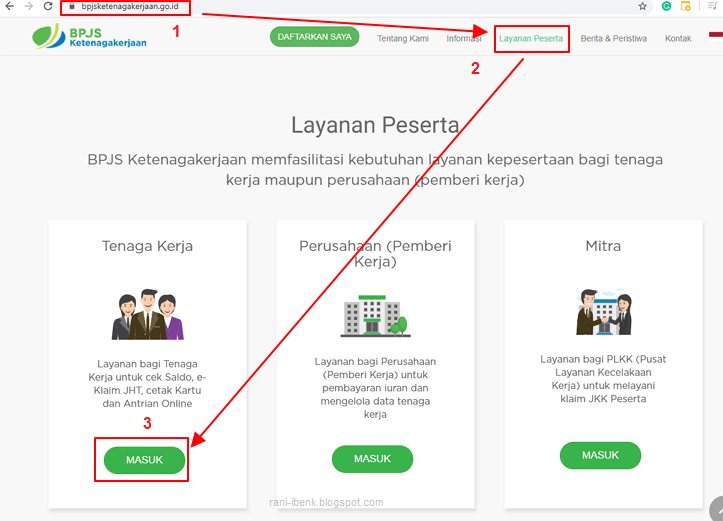Click the pembayaran iuran description text
723x521 pixels.
(375, 388)
